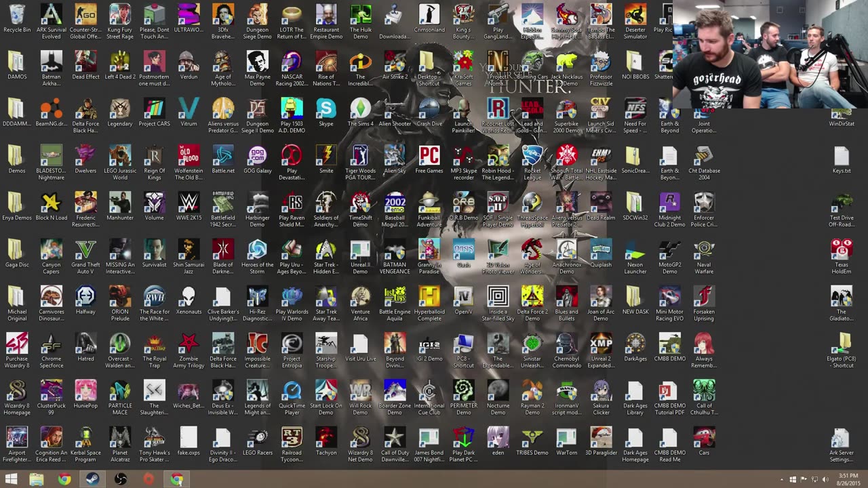Open the Texas HoldEm shortcut
The width and height of the screenshot is (868, 488).
pyautogui.click(x=842, y=256)
